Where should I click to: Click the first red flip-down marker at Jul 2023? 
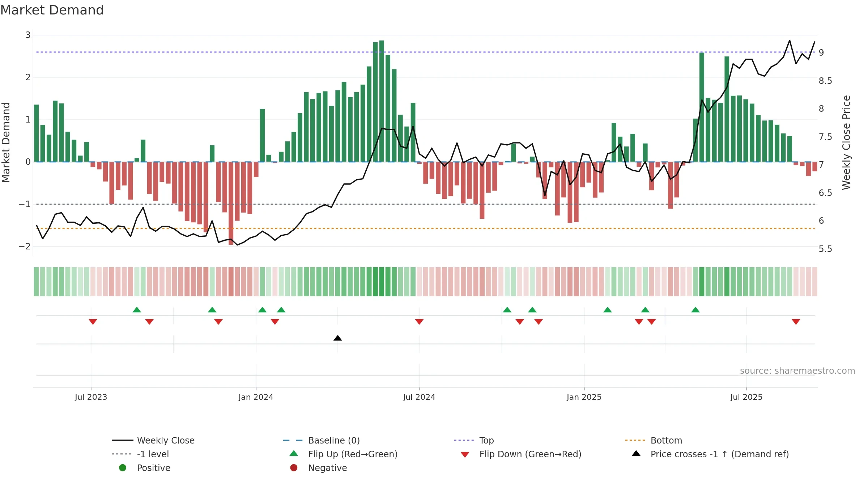click(93, 322)
